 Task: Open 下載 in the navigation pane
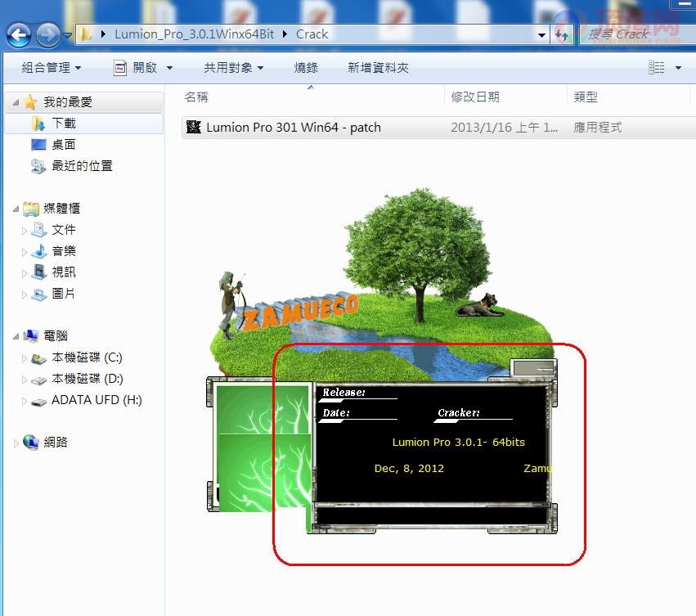pyautogui.click(x=64, y=124)
